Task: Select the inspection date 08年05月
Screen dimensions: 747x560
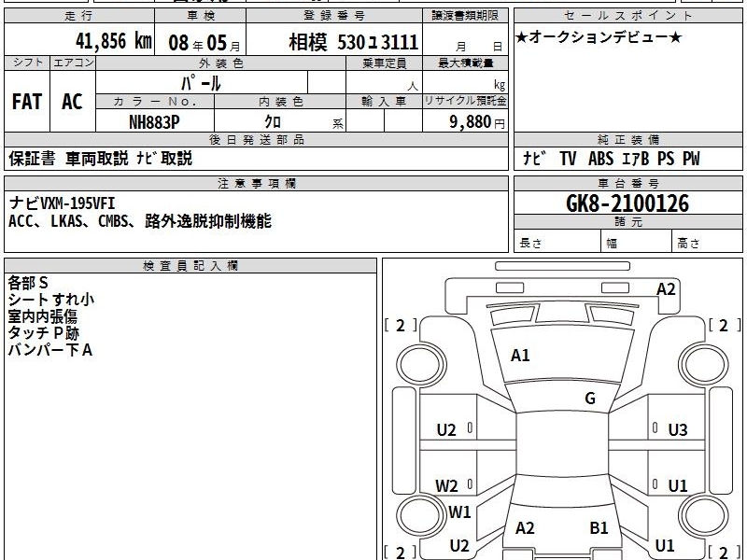Action: (x=204, y=43)
